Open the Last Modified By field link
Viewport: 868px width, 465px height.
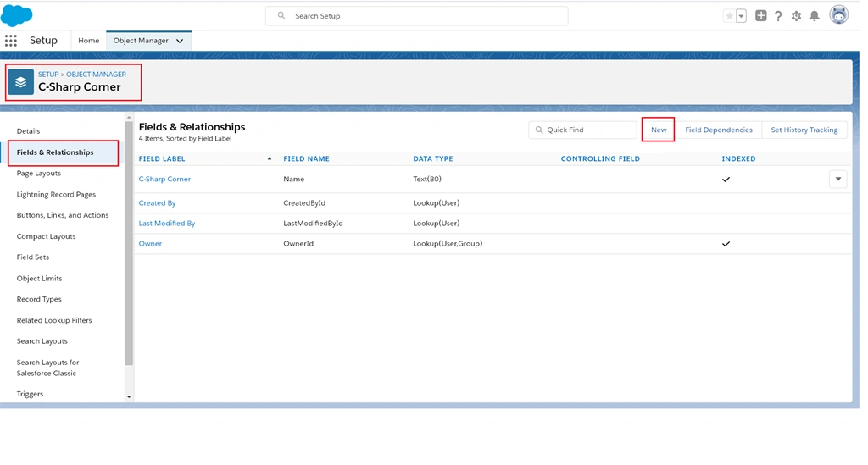click(x=167, y=224)
